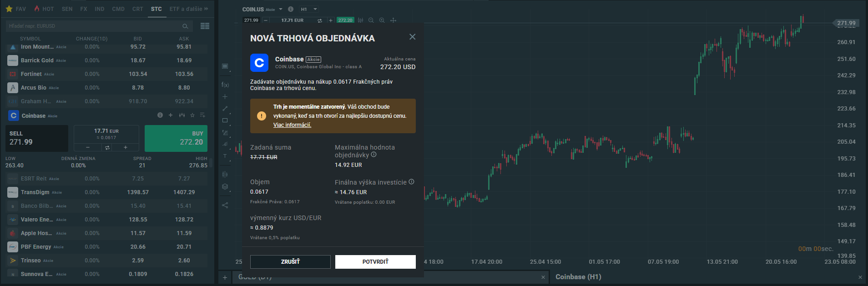Zoom in on the chart

click(x=382, y=20)
